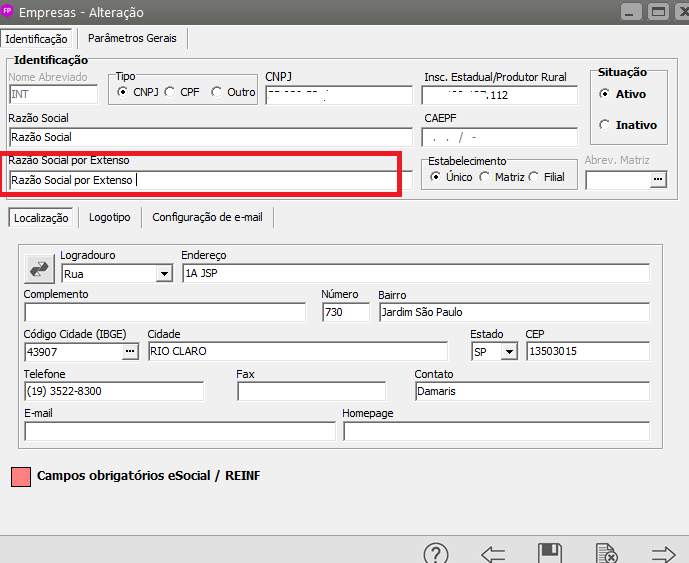Open the Logotipo tab
689x563 pixels.
[109, 216]
